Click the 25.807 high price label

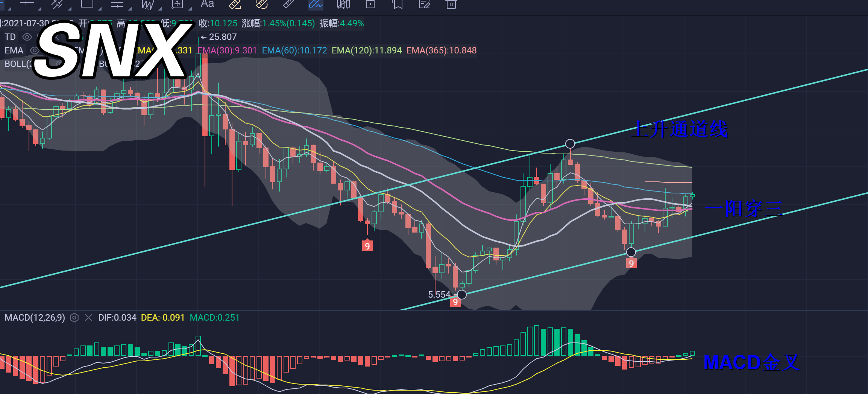(223, 37)
